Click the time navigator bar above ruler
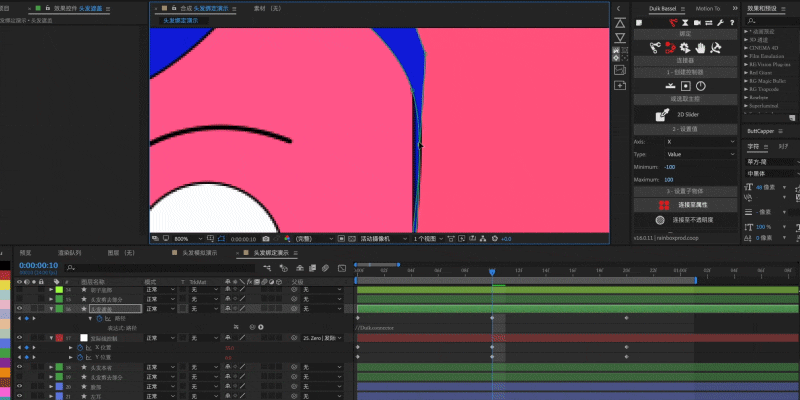The height and width of the screenshot is (400, 800). tap(377, 265)
